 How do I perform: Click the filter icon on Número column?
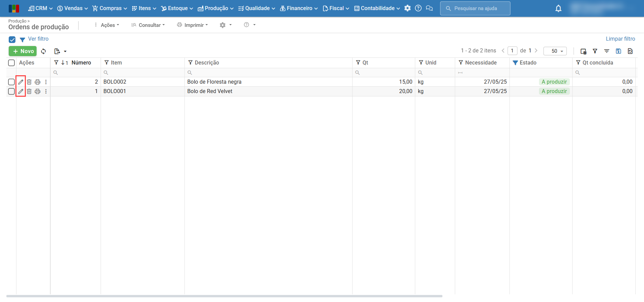[56, 62]
